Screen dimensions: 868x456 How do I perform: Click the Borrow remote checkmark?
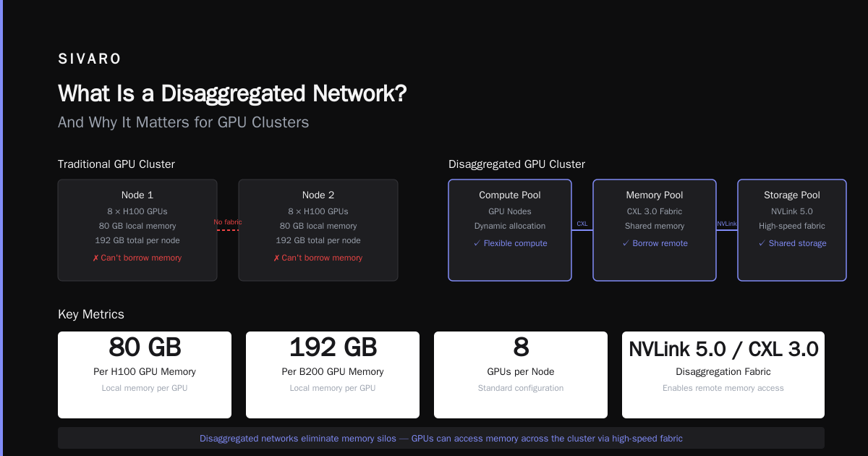[626, 244]
